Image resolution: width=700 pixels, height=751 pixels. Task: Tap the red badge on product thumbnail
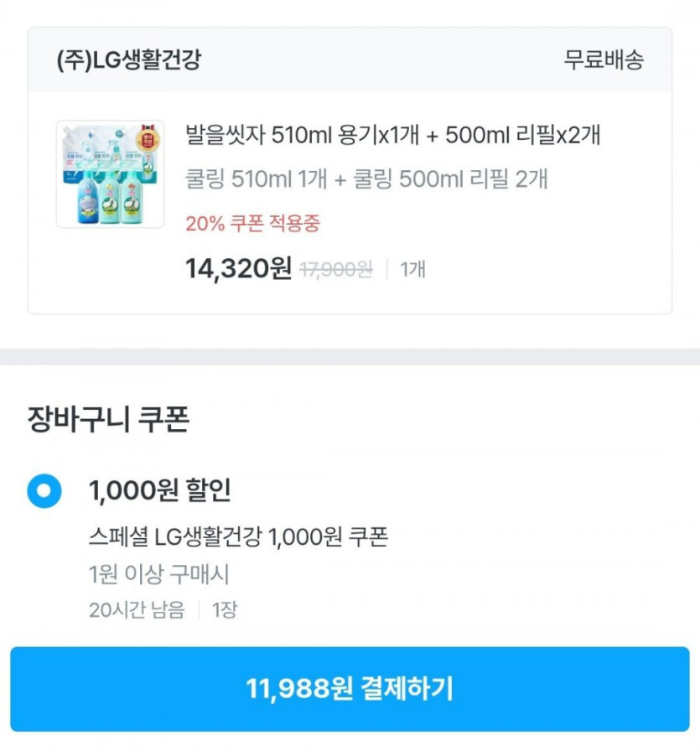click(151, 137)
